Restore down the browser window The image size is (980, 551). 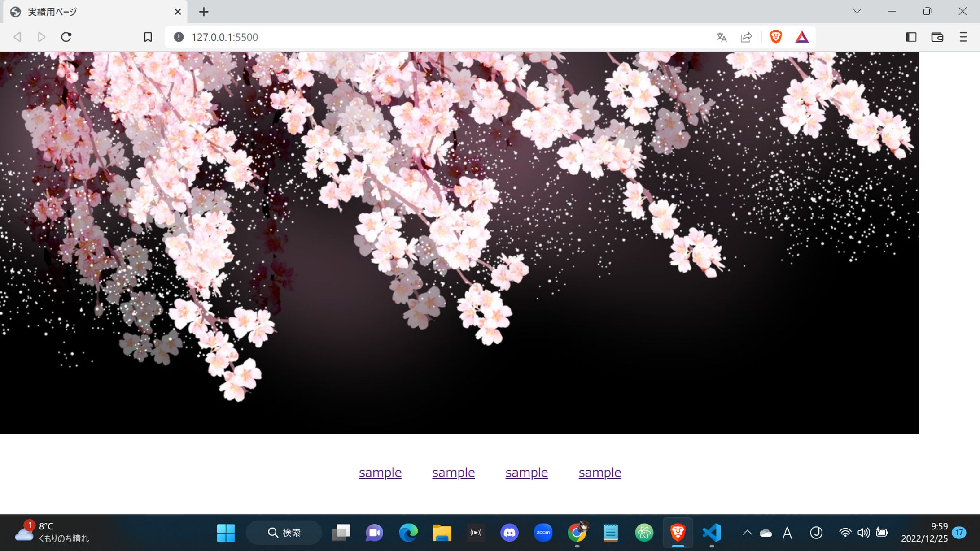[927, 11]
